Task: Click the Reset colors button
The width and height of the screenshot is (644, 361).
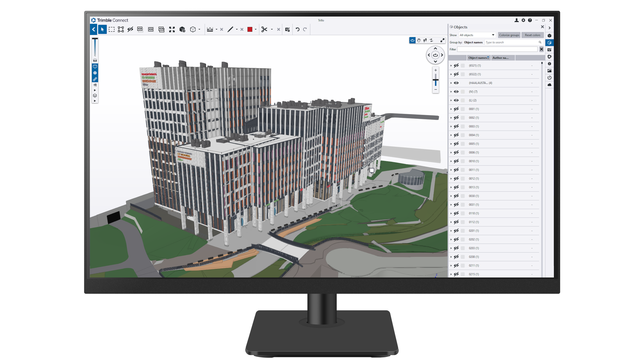Action: tap(533, 35)
